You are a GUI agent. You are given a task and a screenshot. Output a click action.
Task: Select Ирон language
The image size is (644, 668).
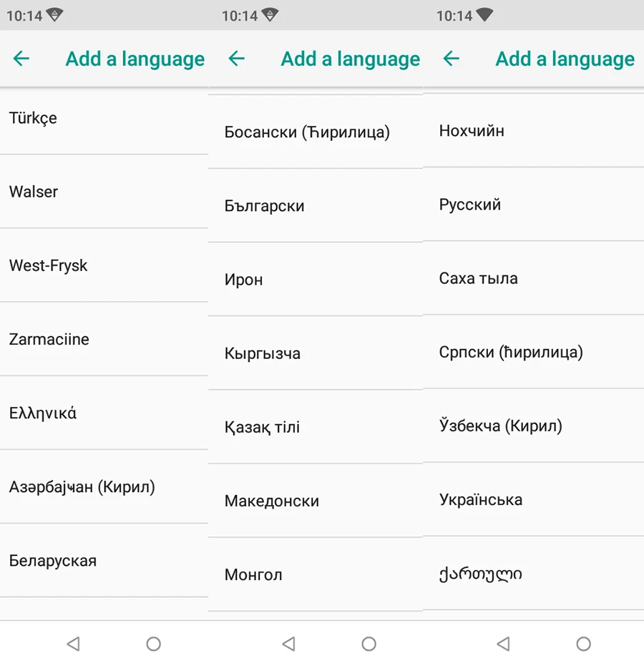[x=316, y=279]
